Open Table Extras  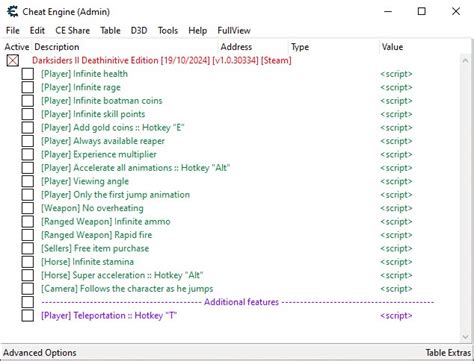tap(448, 353)
